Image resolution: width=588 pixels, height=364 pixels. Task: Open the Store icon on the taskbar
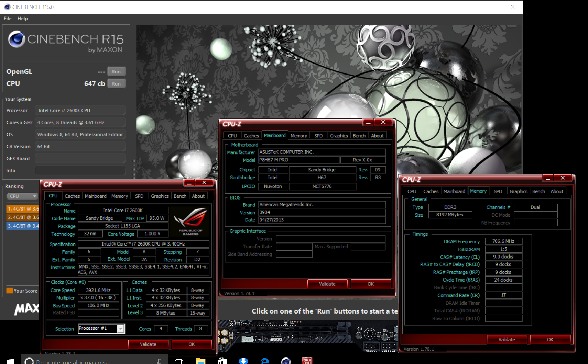[x=222, y=361]
